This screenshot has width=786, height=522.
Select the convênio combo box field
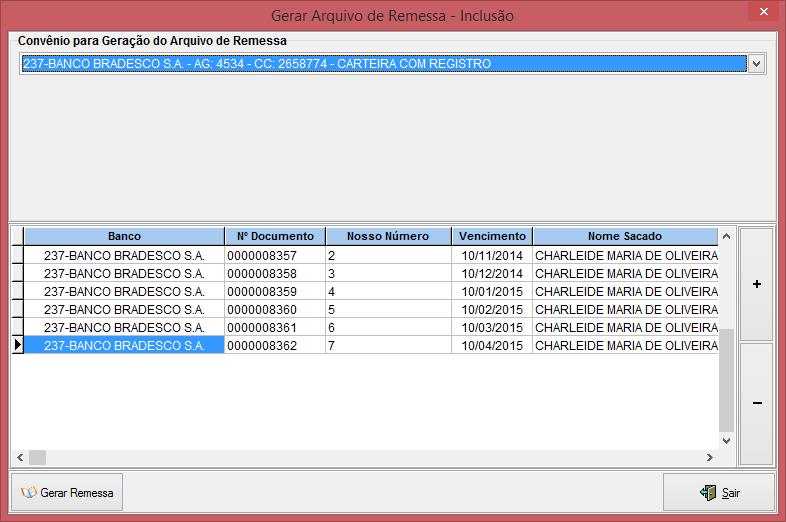(383, 64)
